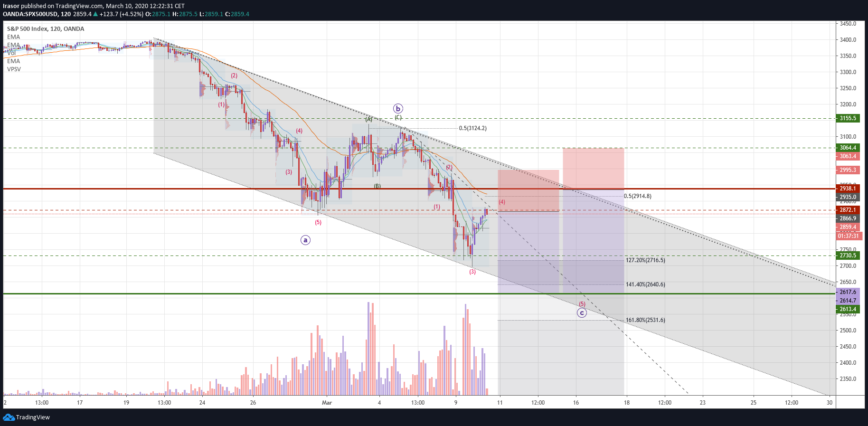The width and height of the screenshot is (868, 426).
Task: Click date 16 on the time axis
Action: pos(576,403)
